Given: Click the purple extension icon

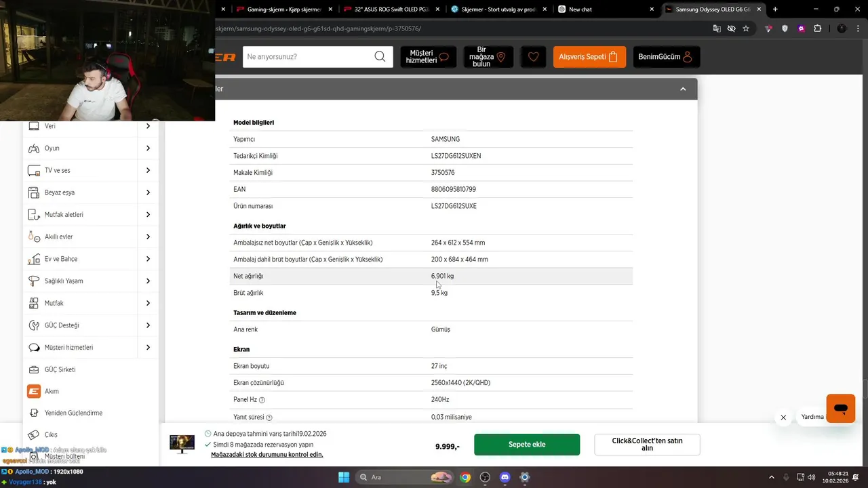Looking at the screenshot, I should (x=801, y=28).
